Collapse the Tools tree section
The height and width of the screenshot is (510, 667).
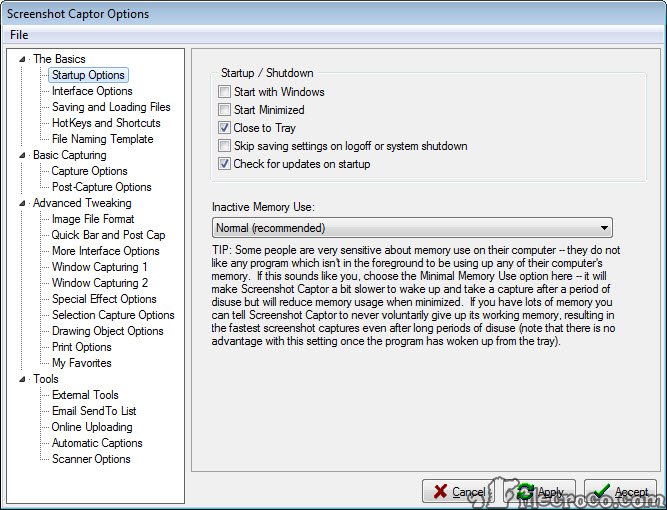pos(24,379)
